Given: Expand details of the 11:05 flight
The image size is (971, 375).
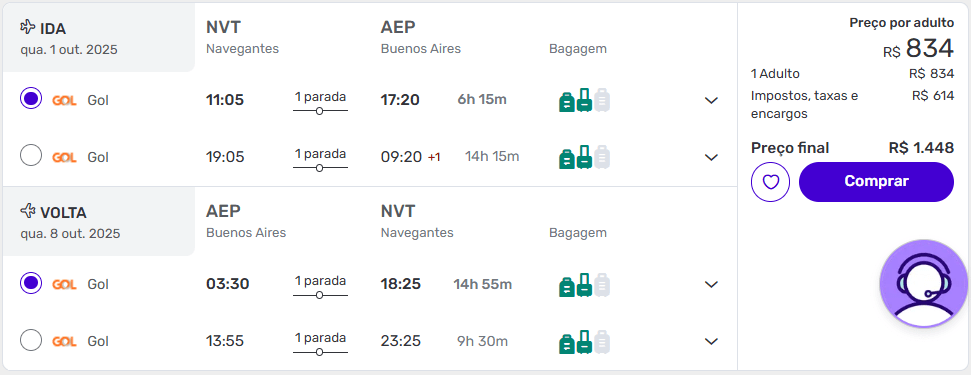Looking at the screenshot, I should (x=711, y=100).
